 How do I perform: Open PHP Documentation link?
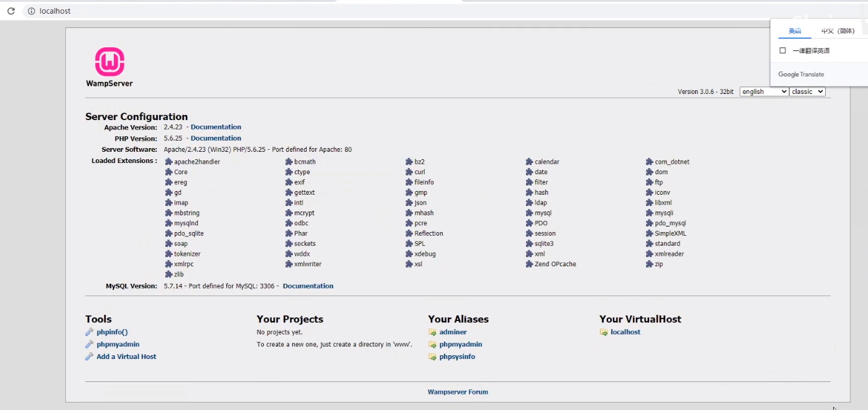coord(216,138)
